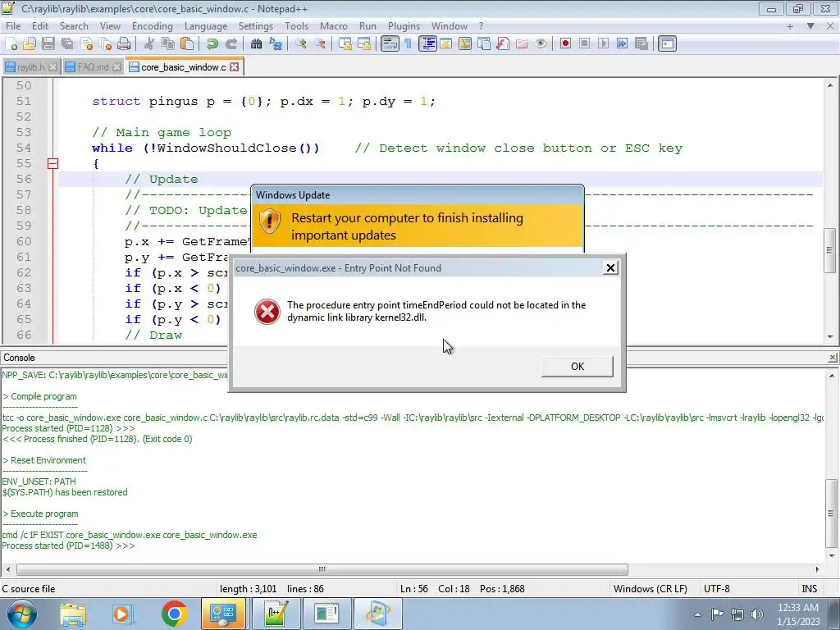The width and height of the screenshot is (840, 630).
Task: Click the editor scroll-down arrow
Action: (x=830, y=337)
